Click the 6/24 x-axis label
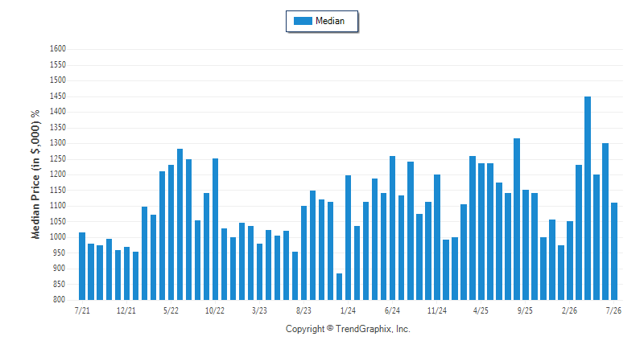This screenshot has width=644, height=349. (x=392, y=310)
